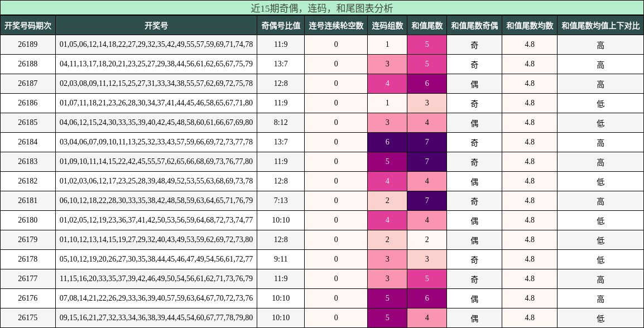Select the 和值尾数奇偶 column header
644x328 pixels.
[x=474, y=26]
